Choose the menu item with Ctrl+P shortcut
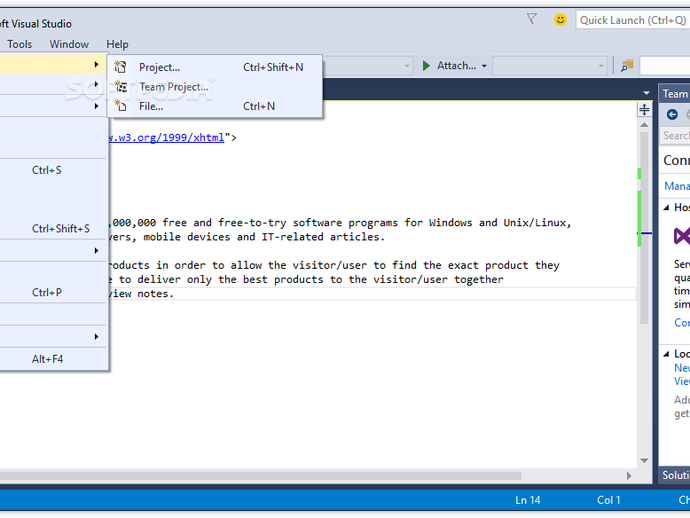Screen dimensions: 690x518 pyautogui.click(x=53, y=292)
